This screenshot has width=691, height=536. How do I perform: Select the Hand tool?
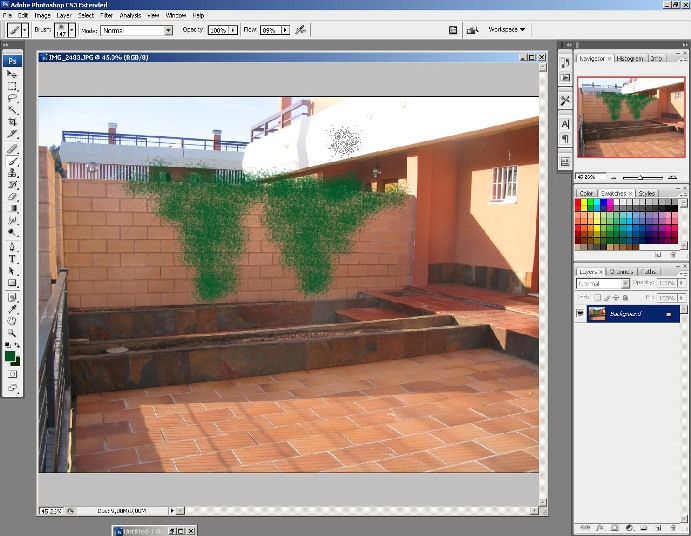pyautogui.click(x=12, y=321)
